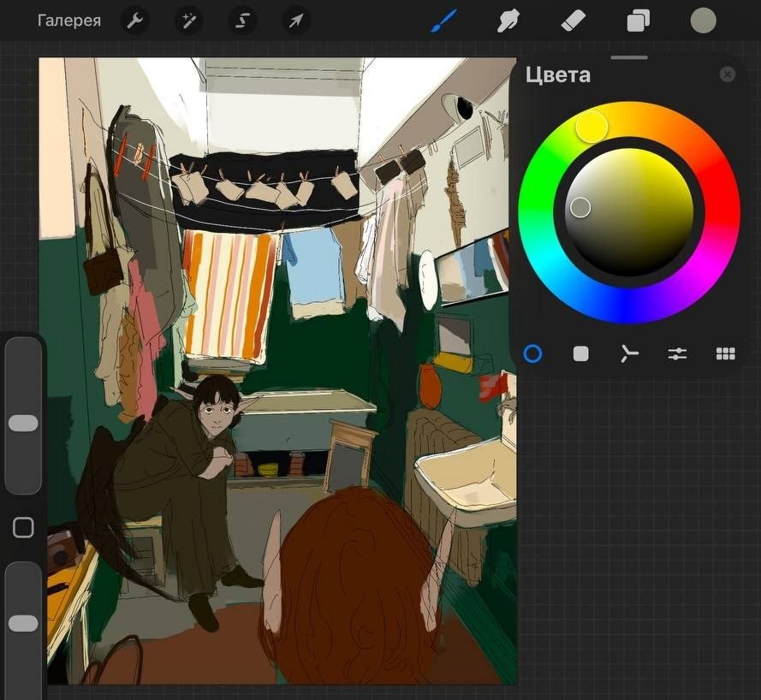
Task: Tap the active color circle in top bar
Action: pyautogui.click(x=703, y=21)
